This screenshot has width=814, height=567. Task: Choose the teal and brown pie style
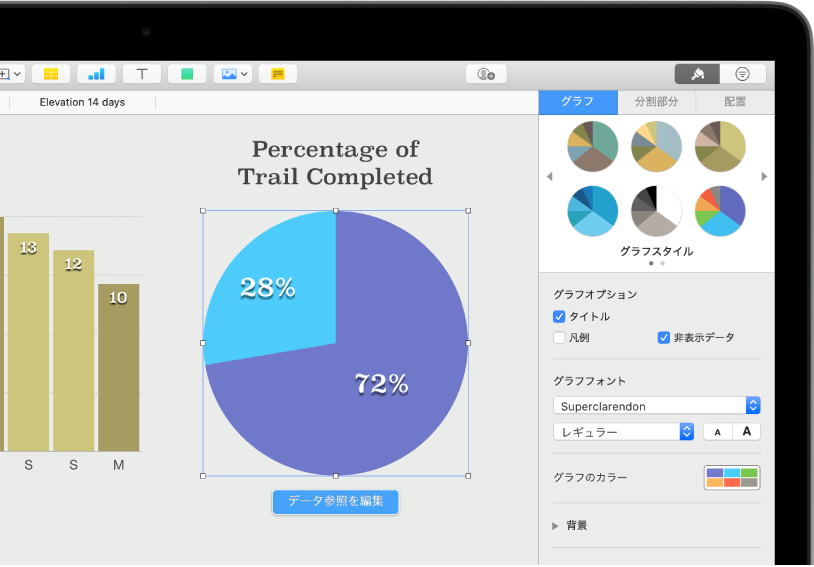pyautogui.click(x=592, y=146)
